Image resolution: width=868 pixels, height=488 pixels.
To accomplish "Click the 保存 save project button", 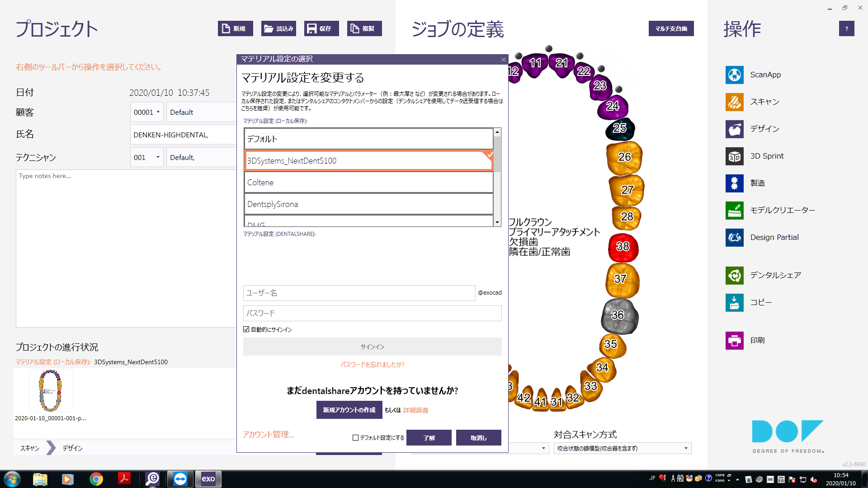I will click(321, 28).
